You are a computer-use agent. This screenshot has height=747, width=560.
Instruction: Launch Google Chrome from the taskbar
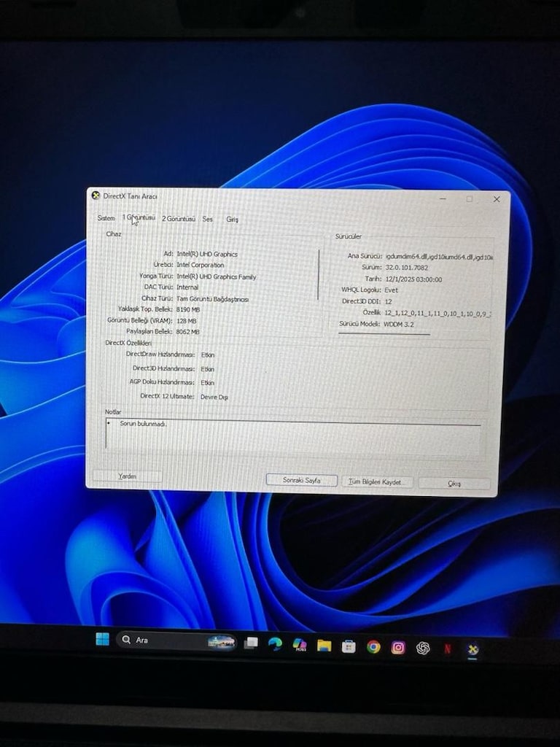tap(373, 647)
